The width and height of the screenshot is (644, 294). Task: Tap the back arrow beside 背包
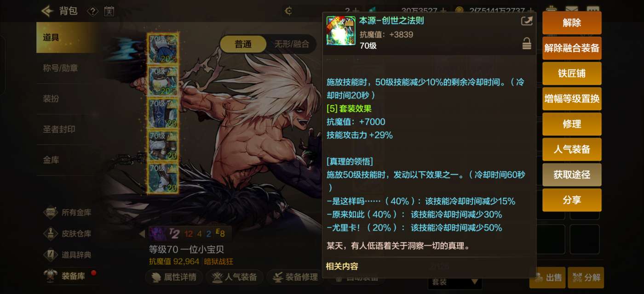47,11
